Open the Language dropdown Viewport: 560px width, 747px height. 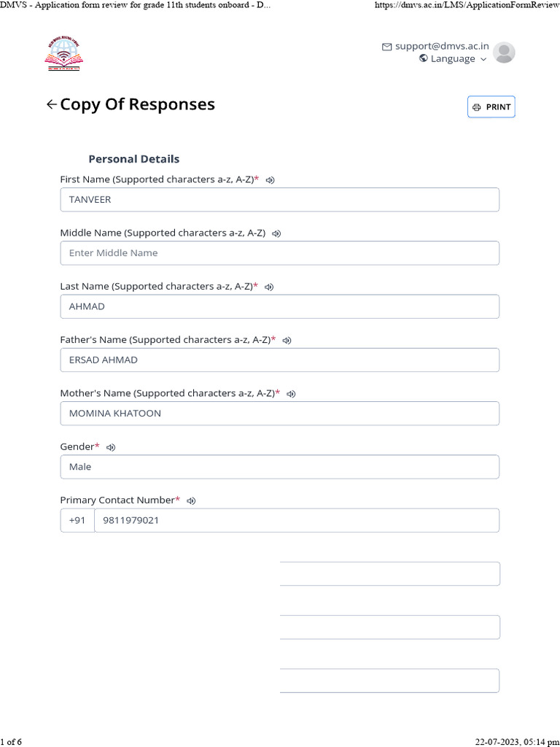pos(453,59)
